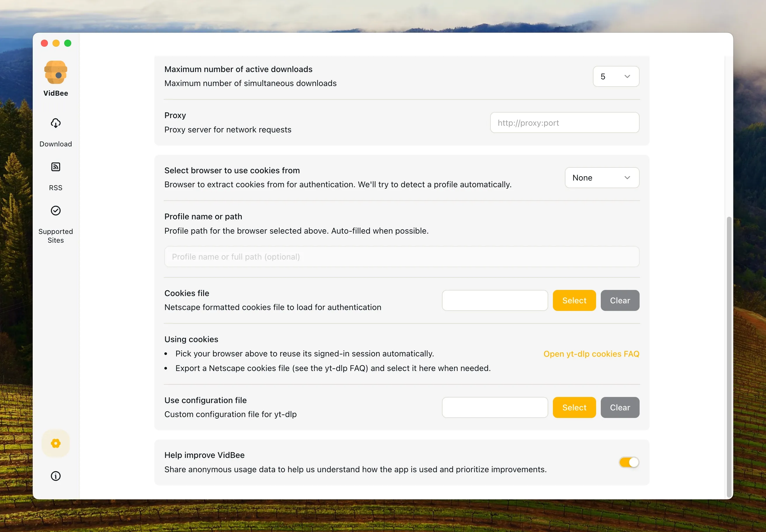Open the maximum active downloads dropdown
Viewport: 766px width, 532px height.
click(616, 77)
